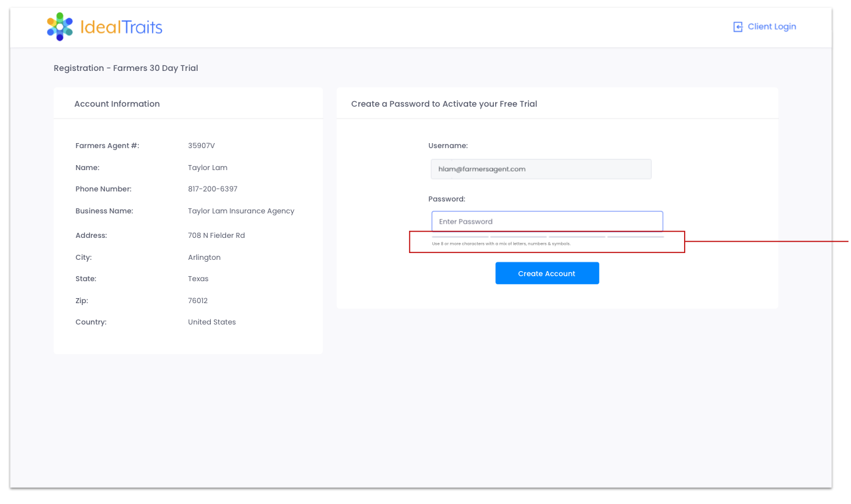Click the password requirements hint text
The height and width of the screenshot is (504, 851).
tap(501, 244)
